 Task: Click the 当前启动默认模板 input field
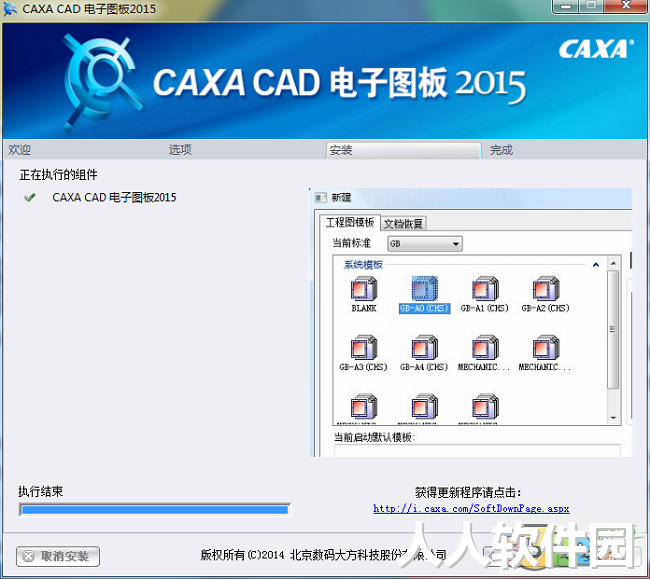(x=477, y=451)
